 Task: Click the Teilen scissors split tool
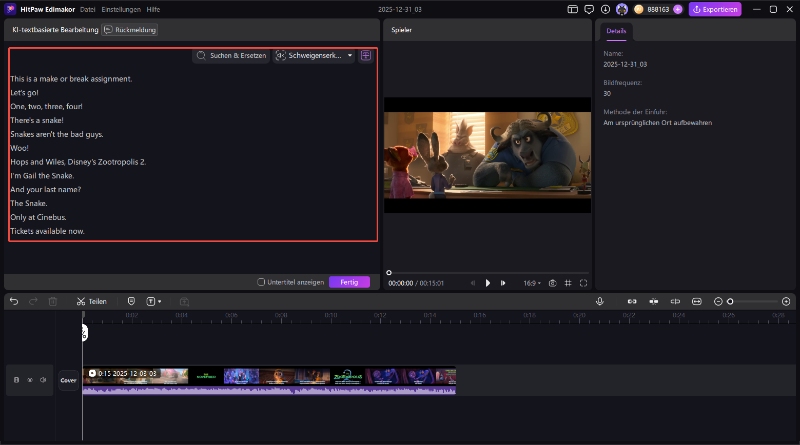point(91,301)
